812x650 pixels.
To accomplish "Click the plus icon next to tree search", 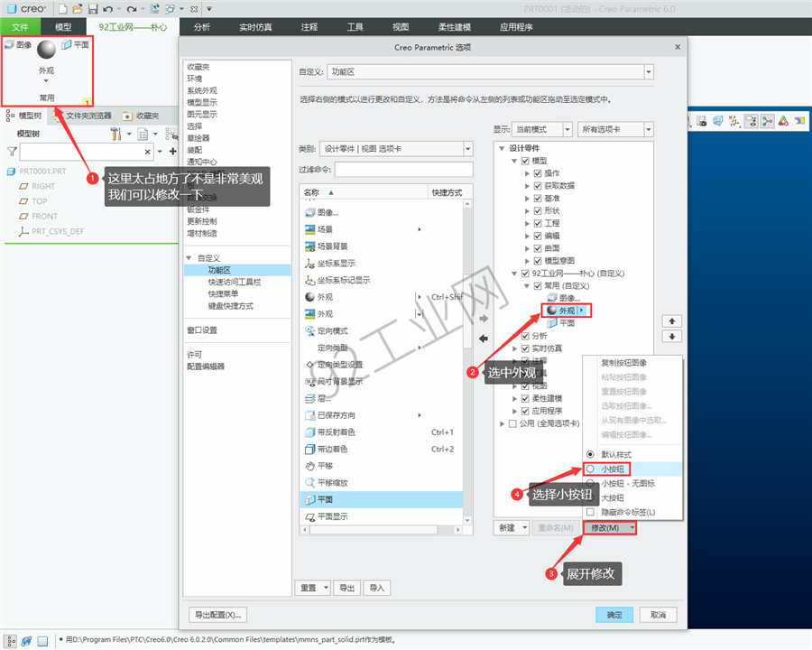I will click(x=173, y=152).
